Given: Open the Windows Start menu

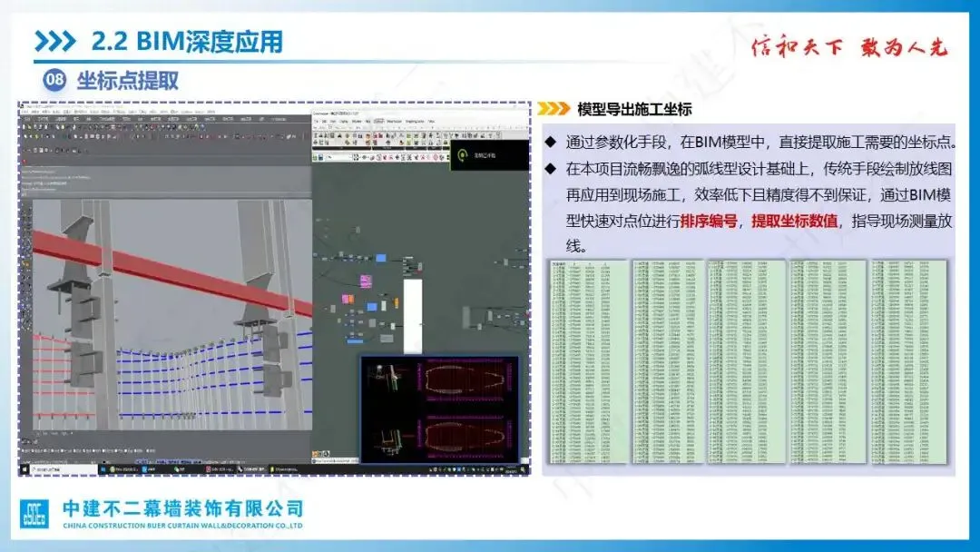Looking at the screenshot, I should click(x=24, y=468).
